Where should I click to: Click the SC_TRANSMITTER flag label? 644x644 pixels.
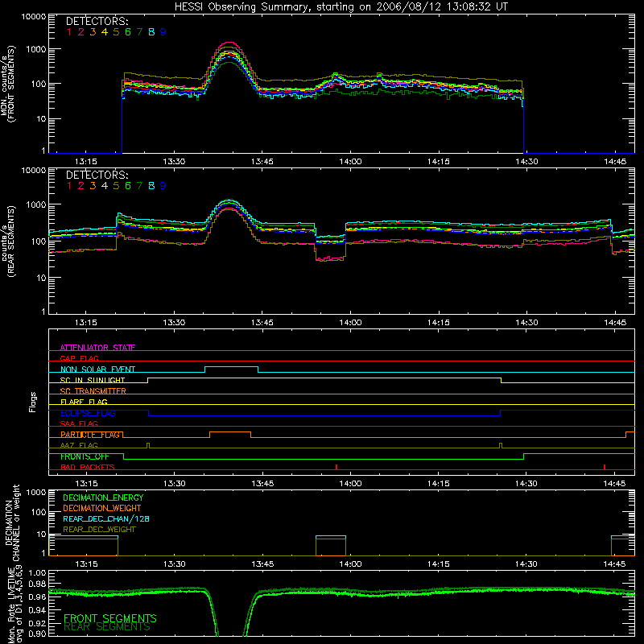pos(93,390)
